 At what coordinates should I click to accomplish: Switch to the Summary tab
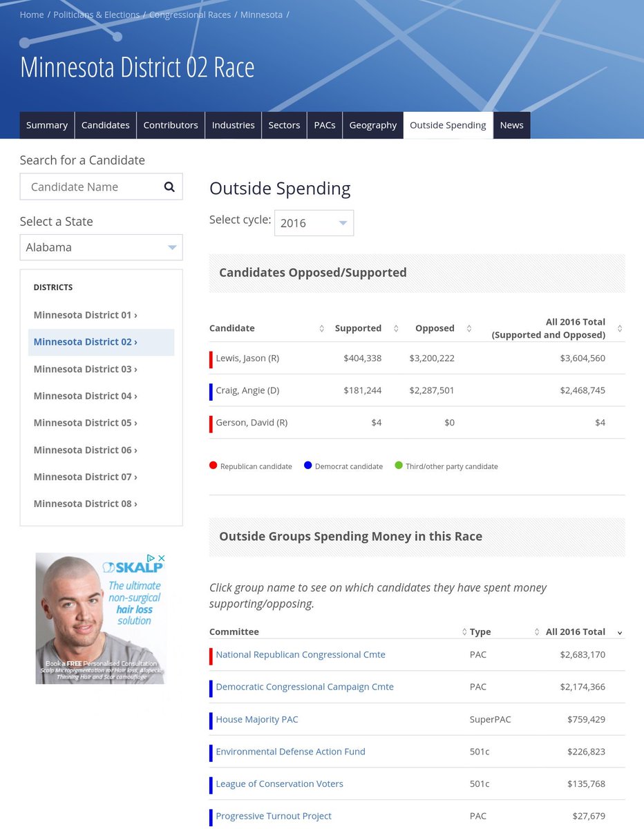[x=47, y=125]
